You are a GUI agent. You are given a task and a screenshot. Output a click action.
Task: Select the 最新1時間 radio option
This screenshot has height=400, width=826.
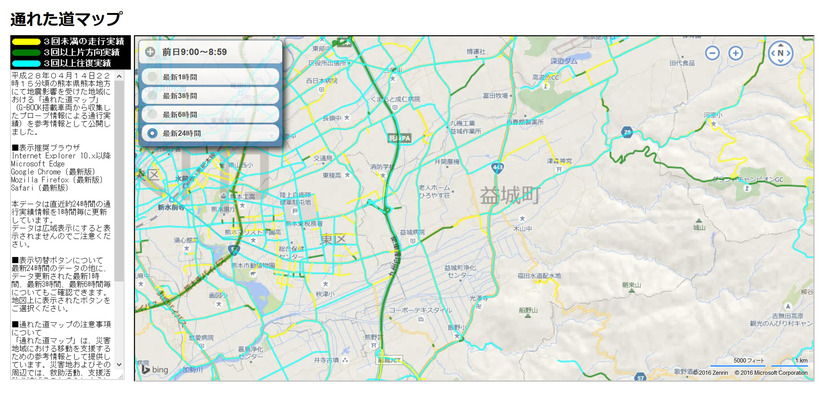click(x=152, y=77)
